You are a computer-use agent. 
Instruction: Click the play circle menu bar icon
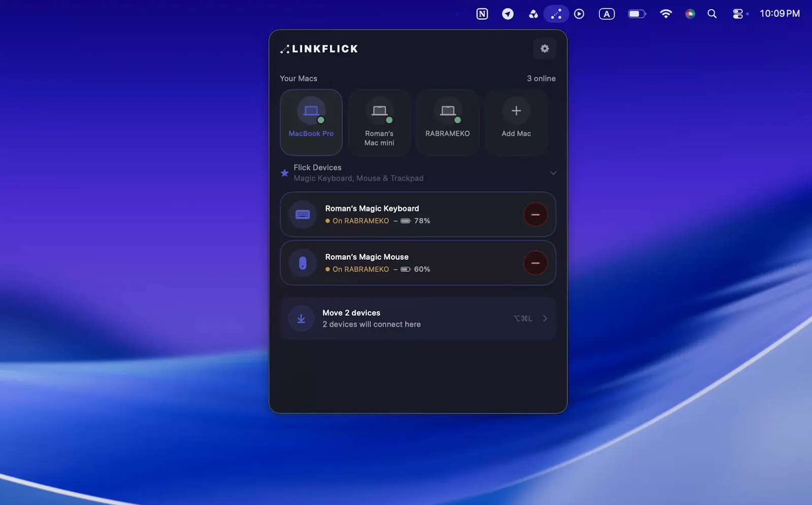pos(579,14)
